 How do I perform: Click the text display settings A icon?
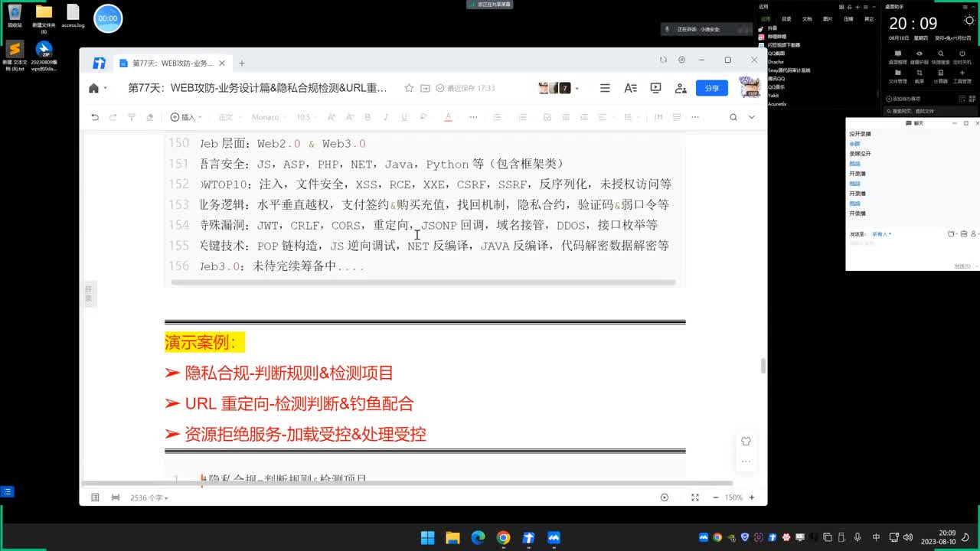click(630, 88)
